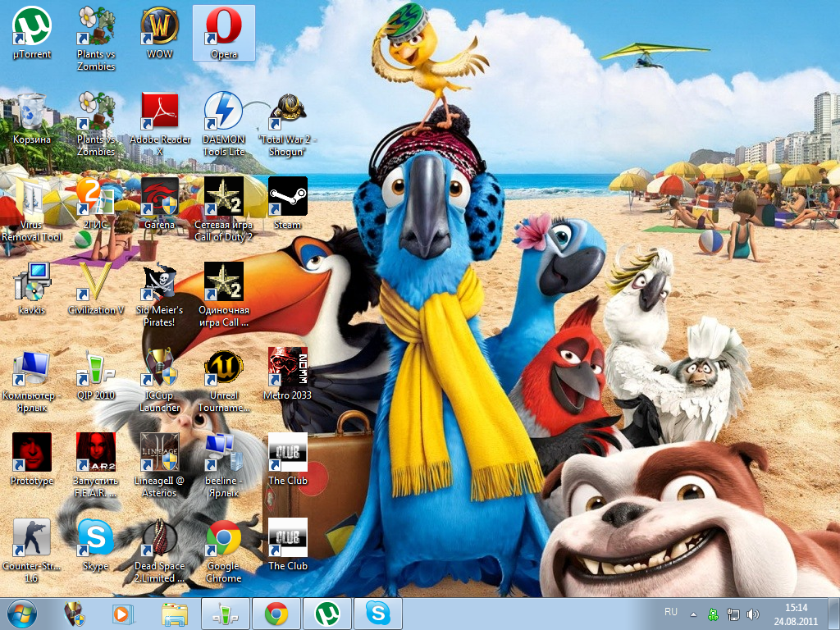Screen dimensions: 840x630
Task: Open the Virus Removal Tool folder
Action: [x=32, y=210]
